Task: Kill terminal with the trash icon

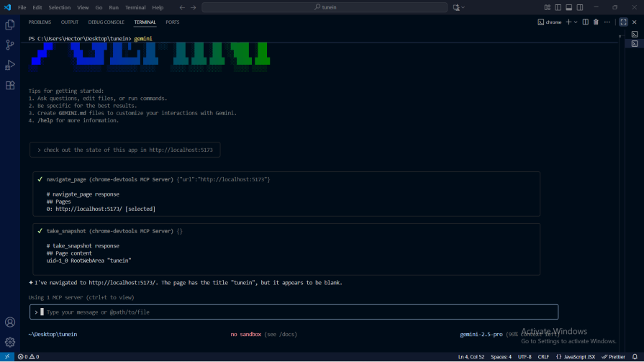Action: click(596, 22)
